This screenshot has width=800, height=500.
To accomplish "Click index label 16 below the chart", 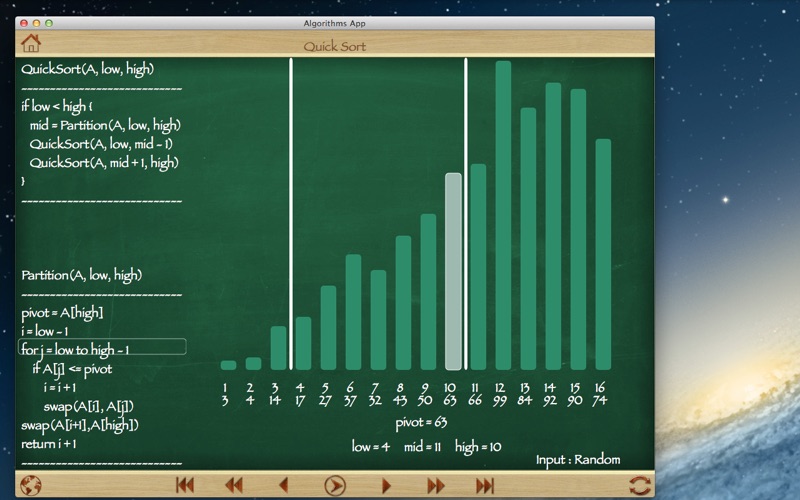I will (x=599, y=388).
